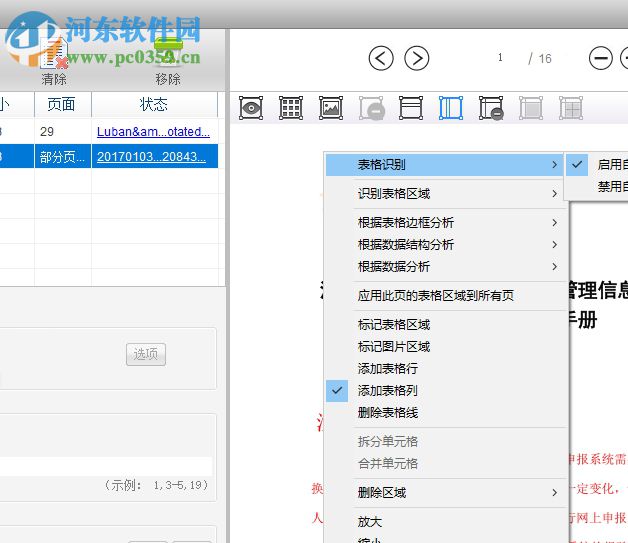Image resolution: width=628 pixels, height=543 pixels.
Task: Select the checked 启用 submenu option
Action: pyautogui.click(x=597, y=165)
